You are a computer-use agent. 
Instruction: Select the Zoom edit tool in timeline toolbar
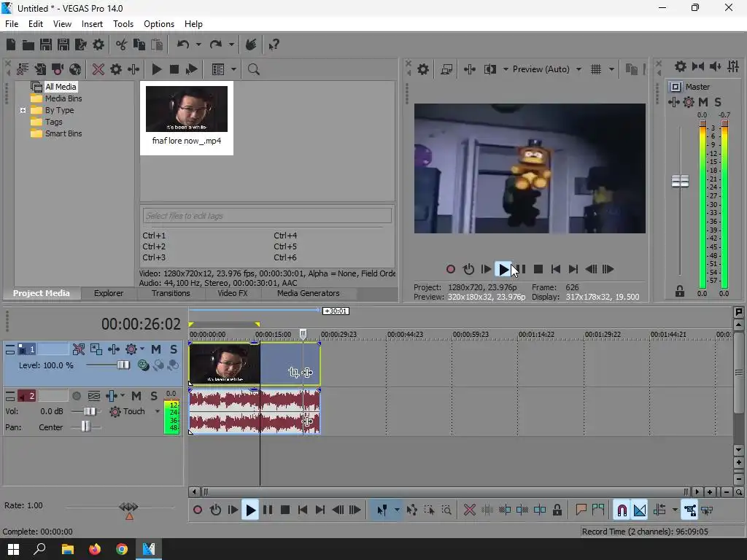click(x=446, y=510)
